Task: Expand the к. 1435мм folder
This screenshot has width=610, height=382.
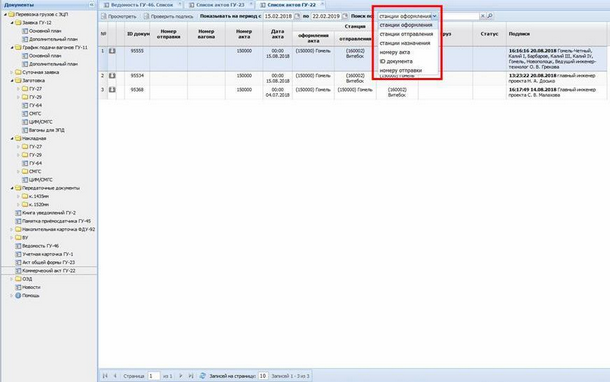Action: pyautogui.click(x=18, y=196)
